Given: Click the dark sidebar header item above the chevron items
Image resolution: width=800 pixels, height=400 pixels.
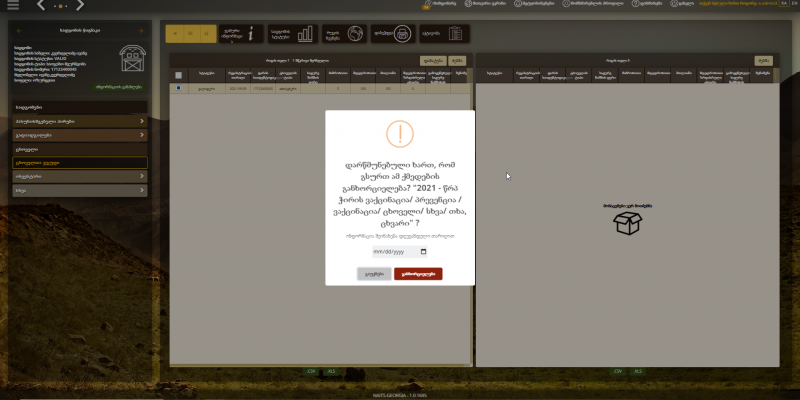Looking at the screenshot, I should tap(80, 107).
